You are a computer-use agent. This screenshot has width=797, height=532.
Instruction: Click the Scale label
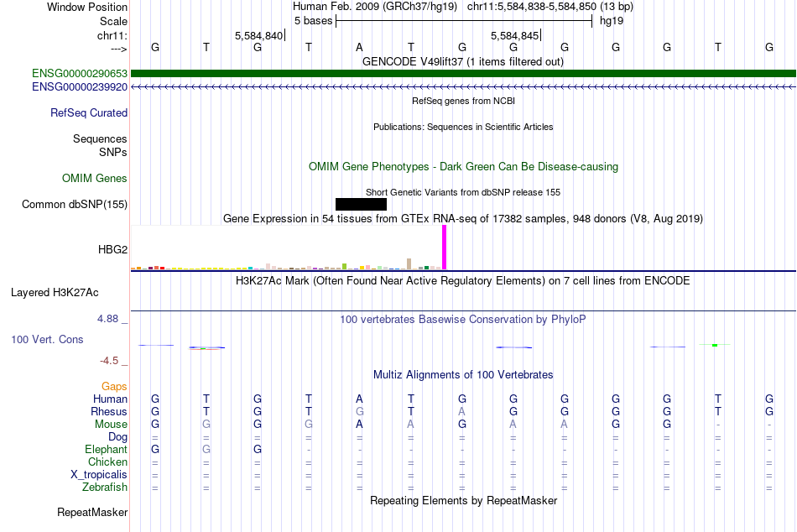click(x=114, y=21)
